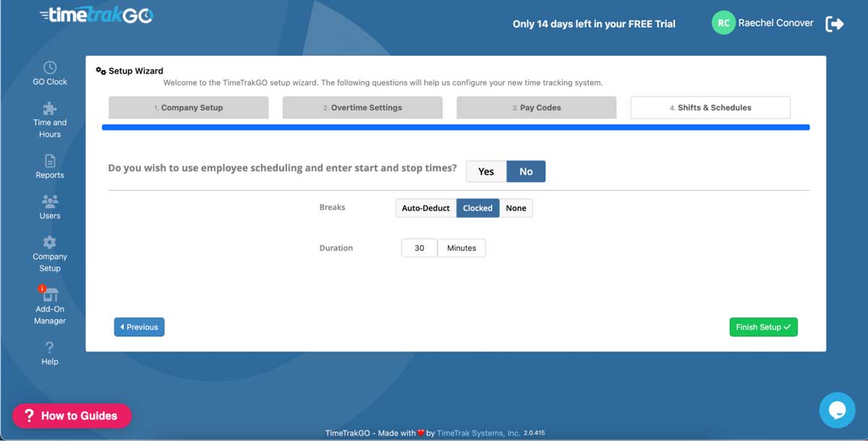Screen dimensions: 868x441
Task: Click the Setup Wizard heading text
Action: [x=136, y=71]
